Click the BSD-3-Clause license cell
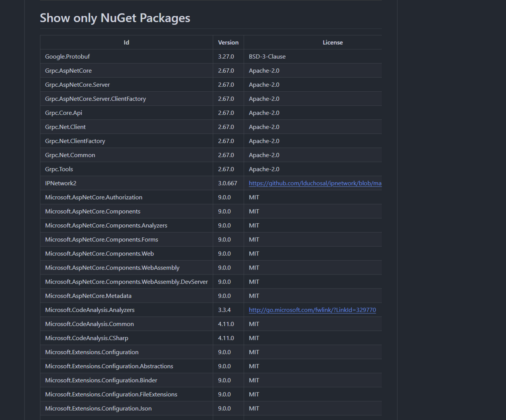The width and height of the screenshot is (506, 420). click(267, 56)
